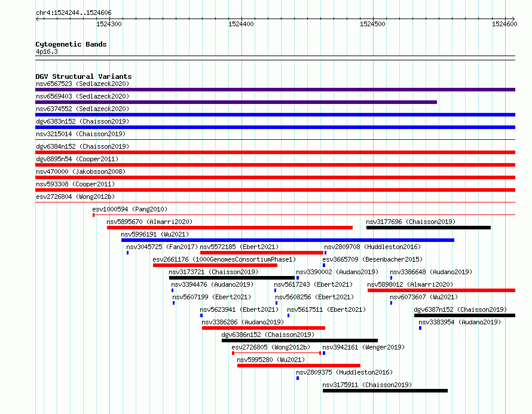Viewport: 532px width, 414px height.
Task: Click dgv8895n54 (Cooper2011) variant label
Action: 77,159
